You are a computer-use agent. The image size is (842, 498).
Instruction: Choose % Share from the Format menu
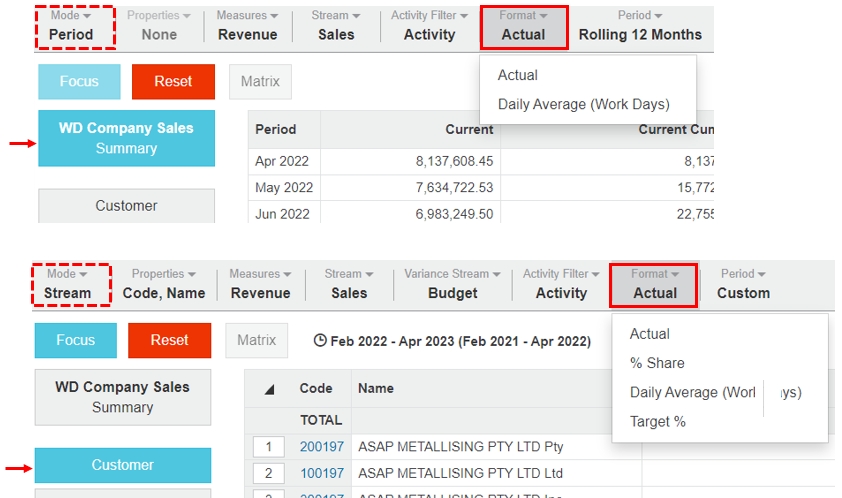click(x=657, y=363)
